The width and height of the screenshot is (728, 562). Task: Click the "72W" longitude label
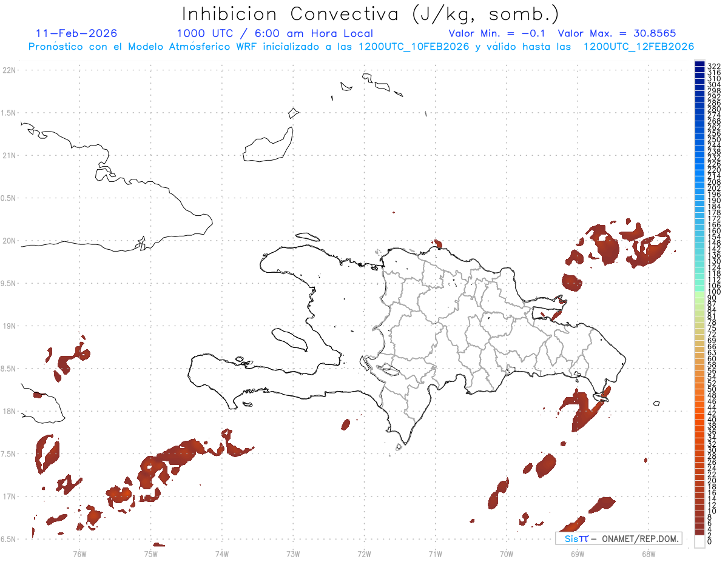364,553
